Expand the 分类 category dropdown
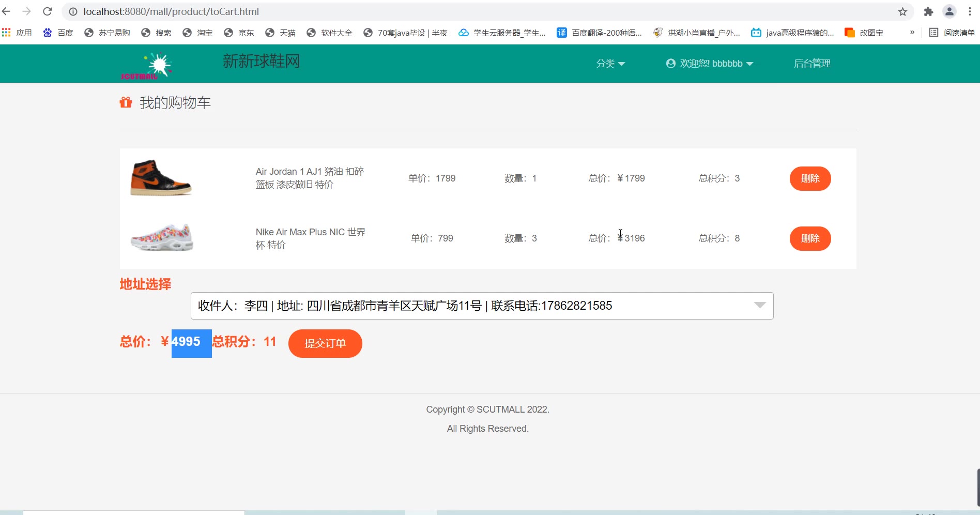The height and width of the screenshot is (515, 980). click(610, 64)
